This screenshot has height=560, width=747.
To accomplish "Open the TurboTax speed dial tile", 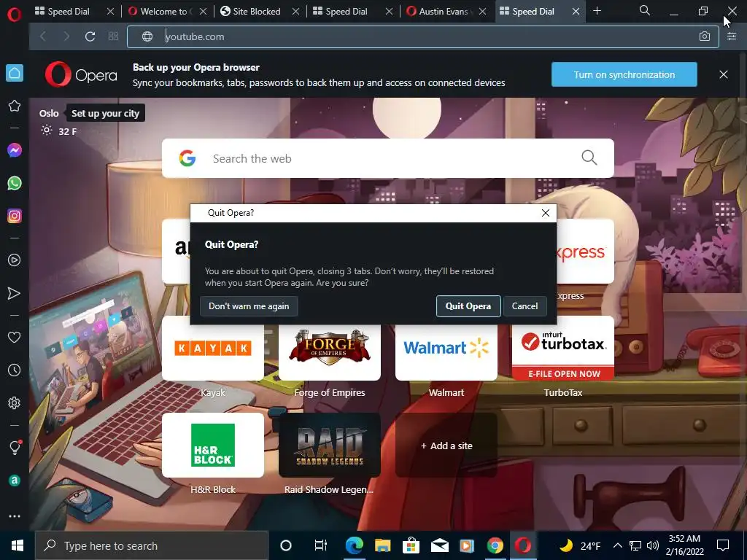I will (x=563, y=348).
